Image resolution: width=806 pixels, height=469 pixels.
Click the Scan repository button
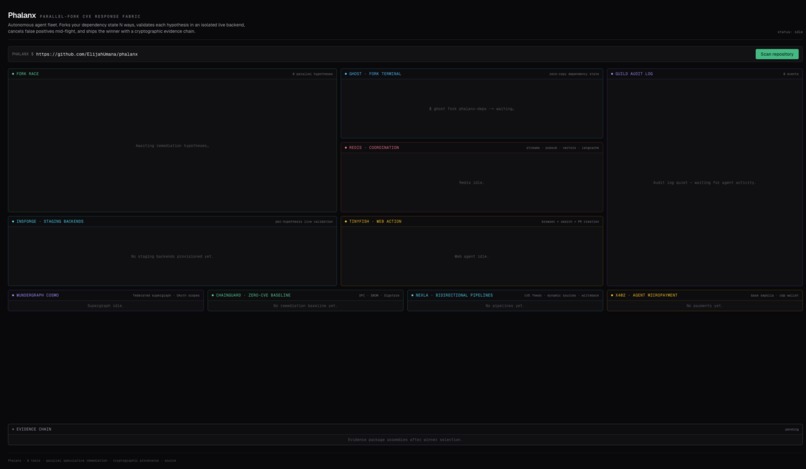tap(777, 54)
